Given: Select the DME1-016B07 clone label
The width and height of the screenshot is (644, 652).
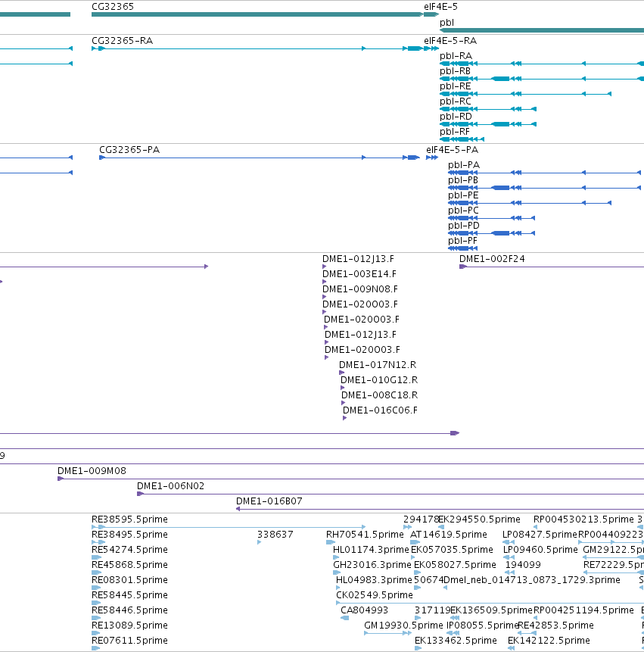Looking at the screenshot, I should tap(269, 501).
